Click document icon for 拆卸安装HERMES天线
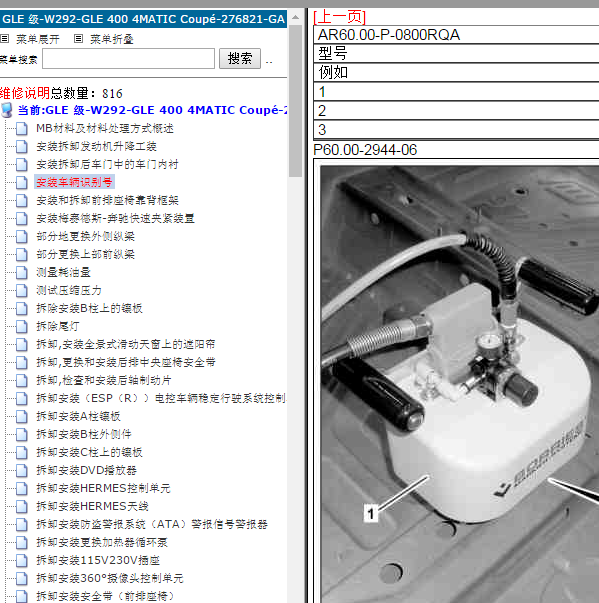 click(22, 506)
